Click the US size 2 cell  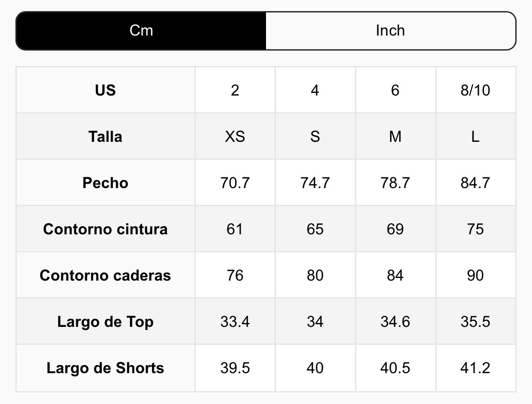tap(235, 90)
